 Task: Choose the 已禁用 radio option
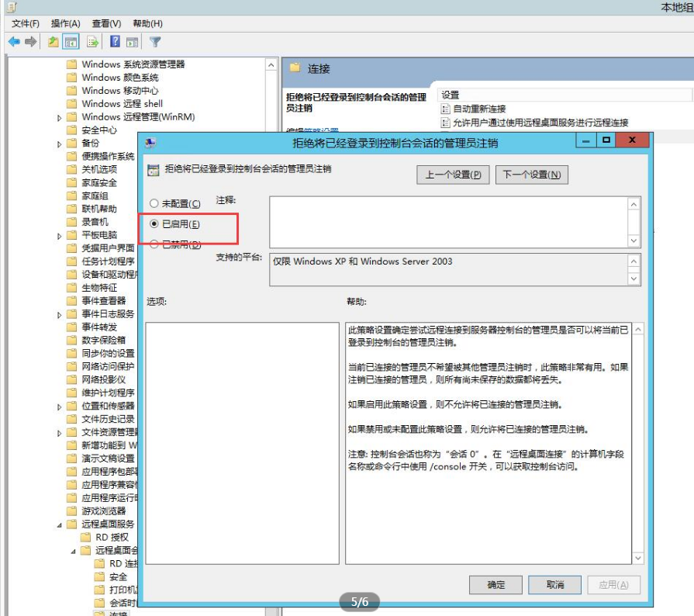(x=154, y=244)
